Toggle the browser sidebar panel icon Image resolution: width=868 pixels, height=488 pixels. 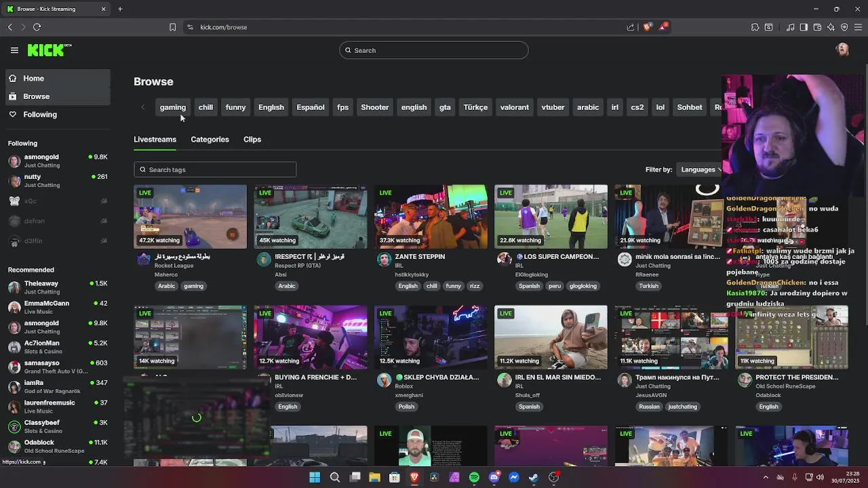804,27
